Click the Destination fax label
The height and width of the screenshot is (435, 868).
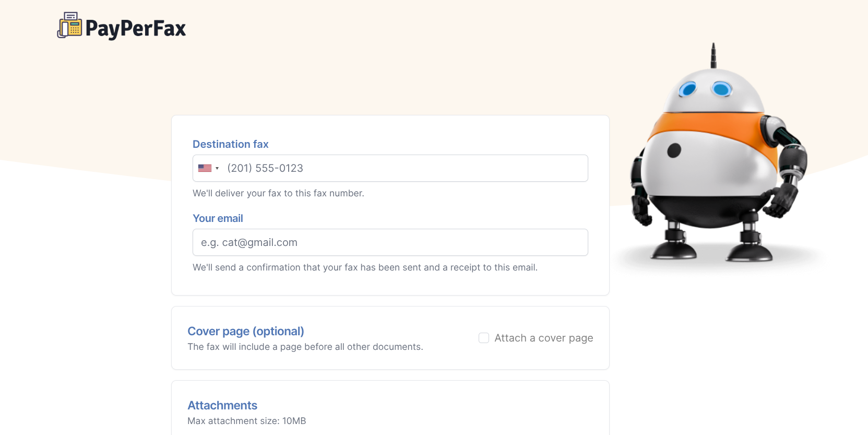click(x=231, y=144)
